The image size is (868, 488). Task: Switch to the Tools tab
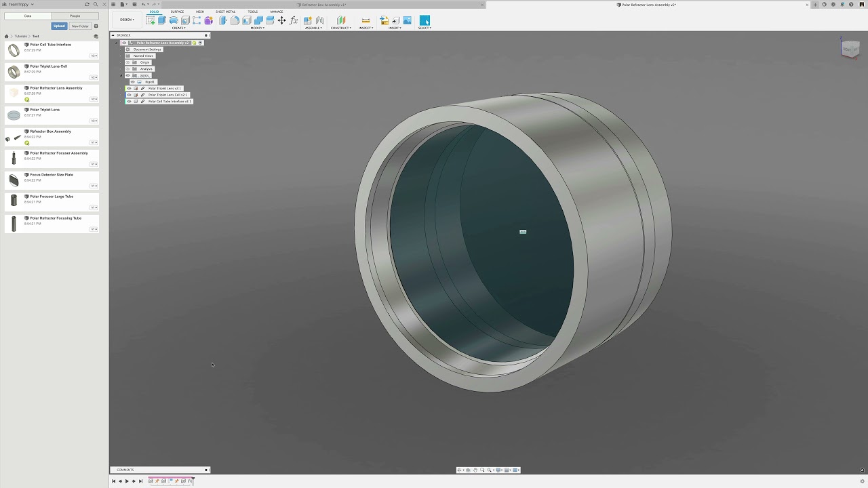tap(253, 12)
